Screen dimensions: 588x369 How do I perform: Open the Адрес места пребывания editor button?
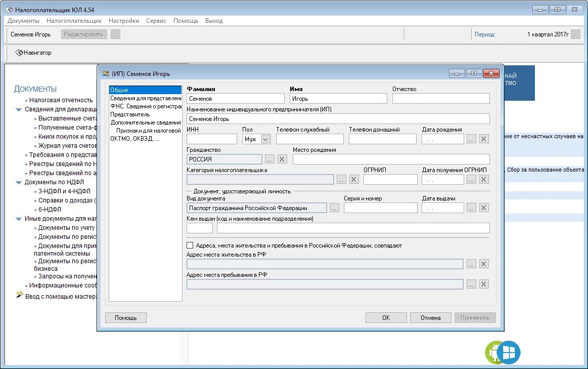pos(471,284)
